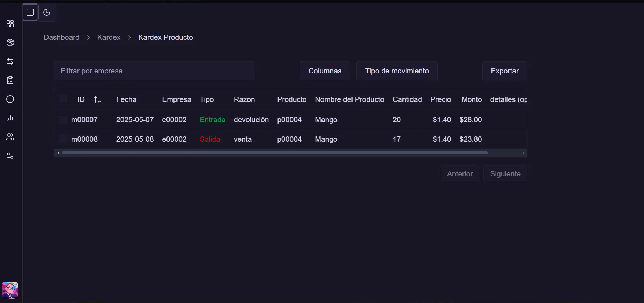The width and height of the screenshot is (644, 303).
Task: Open the Columnas dropdown
Action: pos(325,71)
